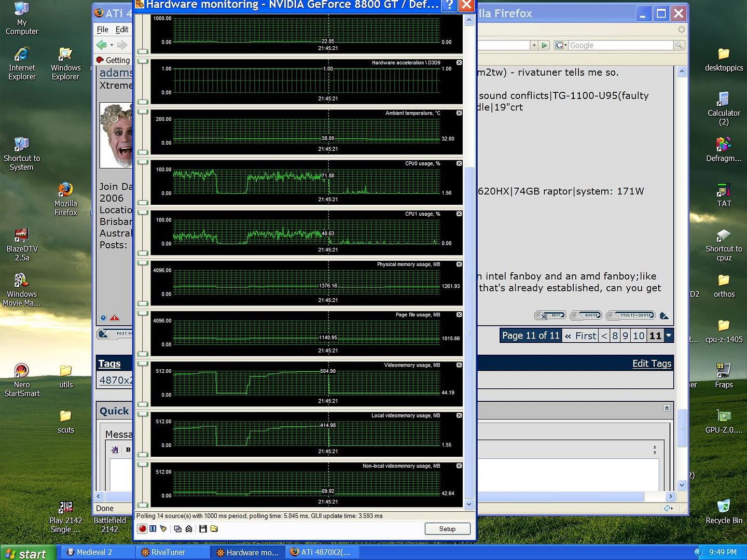Click the Firefox Forward arrow
Screen dimensions: 747x560
pyautogui.click(x=122, y=45)
